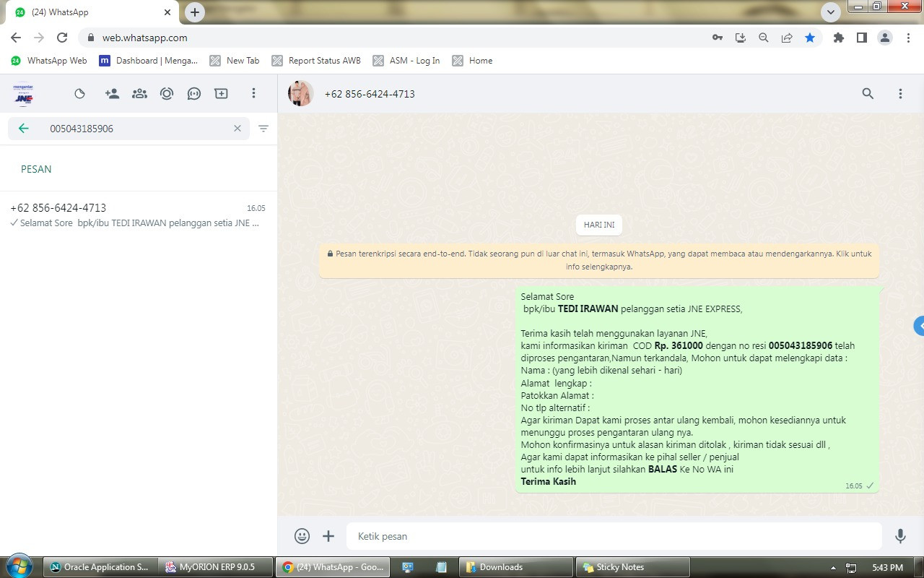This screenshot has width=924, height=578.
Task: Click the password key icon in address bar
Action: [718, 38]
